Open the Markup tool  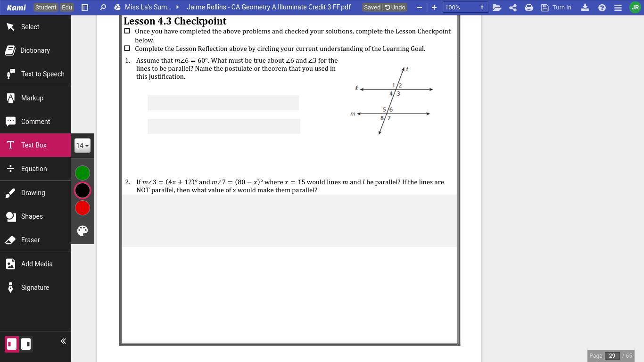(35, 98)
